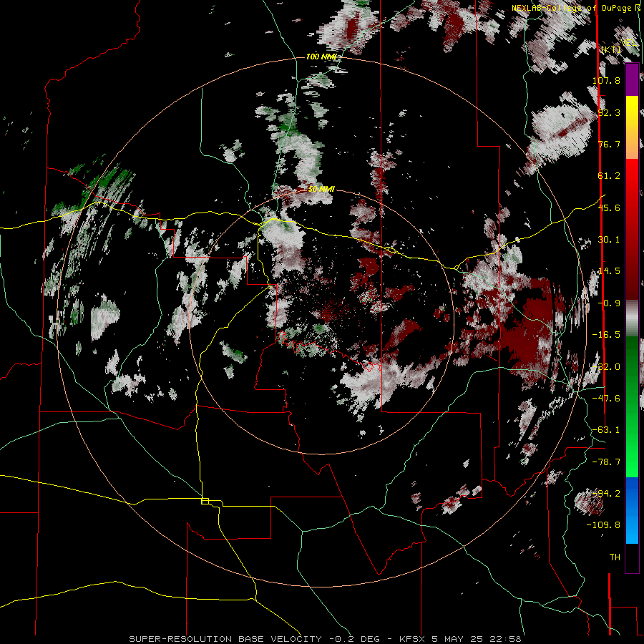Click the -16.5 legend value
Viewport: 644px width, 644px height.
[x=607, y=335]
